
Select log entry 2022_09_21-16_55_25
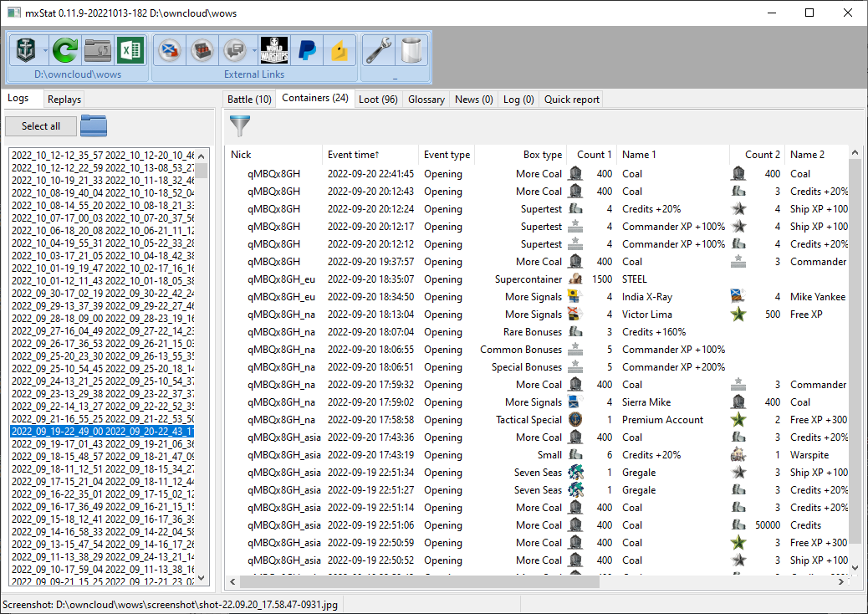[102, 418]
